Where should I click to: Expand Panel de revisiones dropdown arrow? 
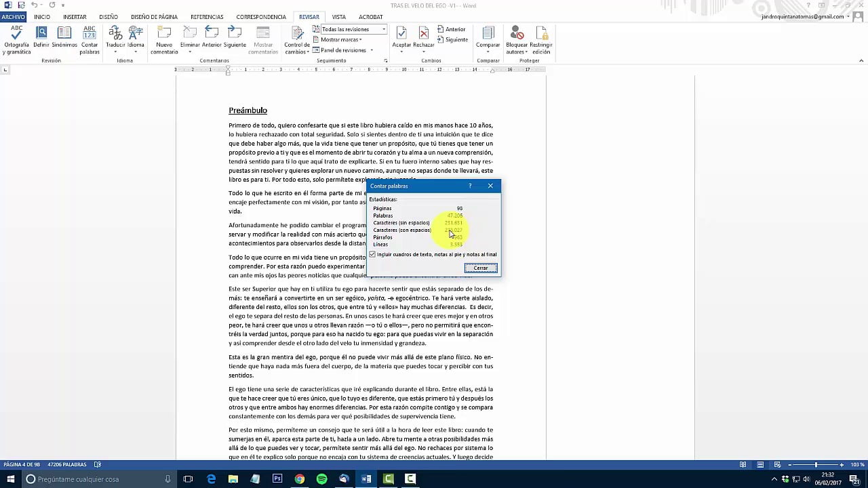[372, 50]
